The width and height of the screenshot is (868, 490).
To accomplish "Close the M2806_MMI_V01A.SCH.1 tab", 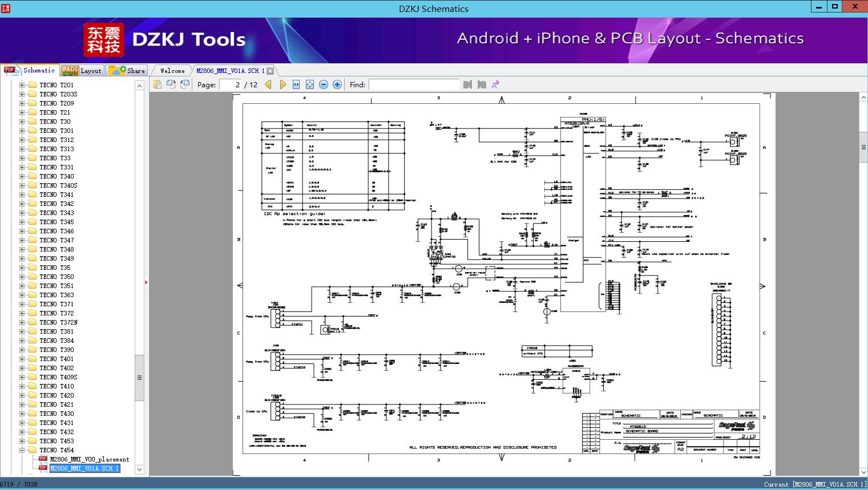I will (271, 71).
